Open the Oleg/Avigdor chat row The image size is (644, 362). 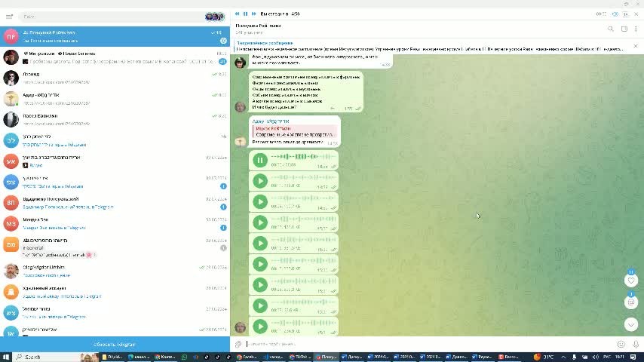[115, 271]
